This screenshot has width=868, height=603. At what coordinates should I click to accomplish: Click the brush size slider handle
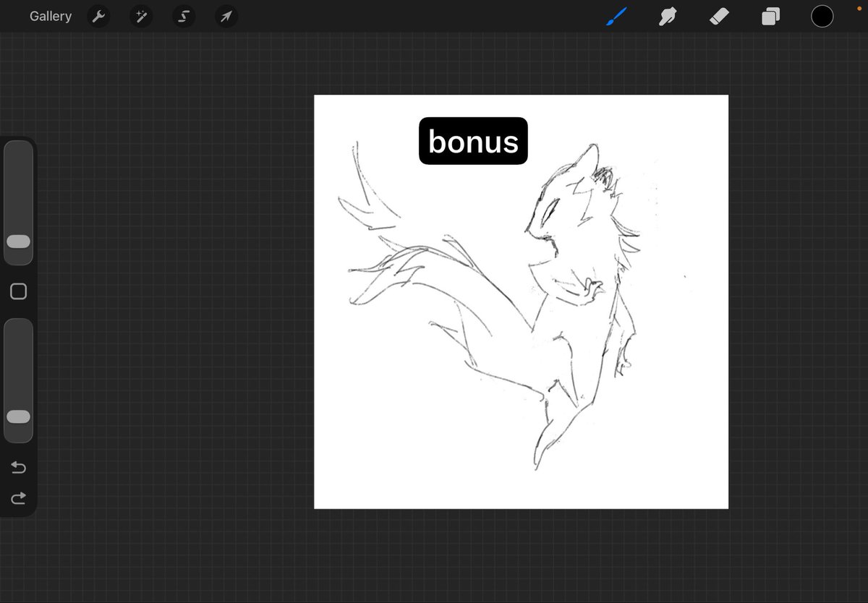pos(18,241)
